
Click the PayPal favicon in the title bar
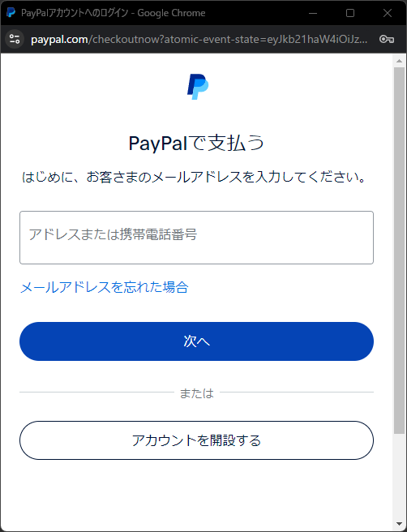point(11,13)
